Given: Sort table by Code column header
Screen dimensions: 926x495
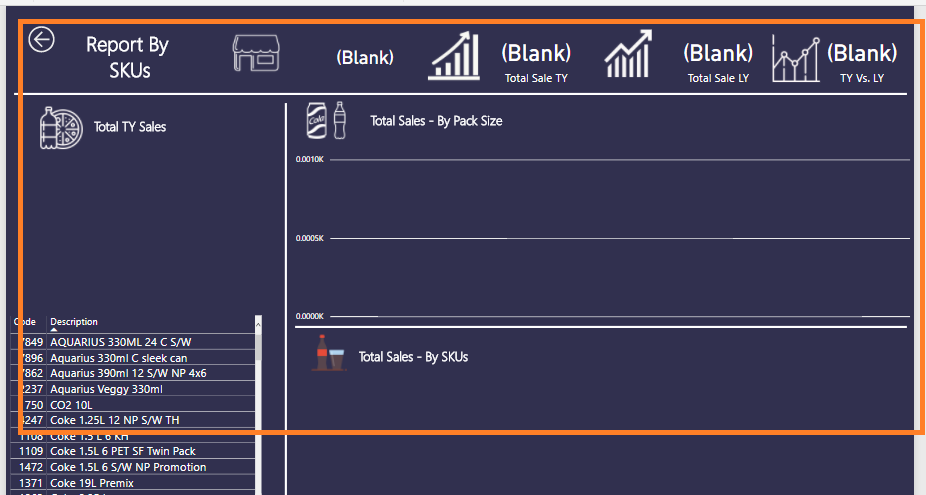Looking at the screenshot, I should click(25, 322).
